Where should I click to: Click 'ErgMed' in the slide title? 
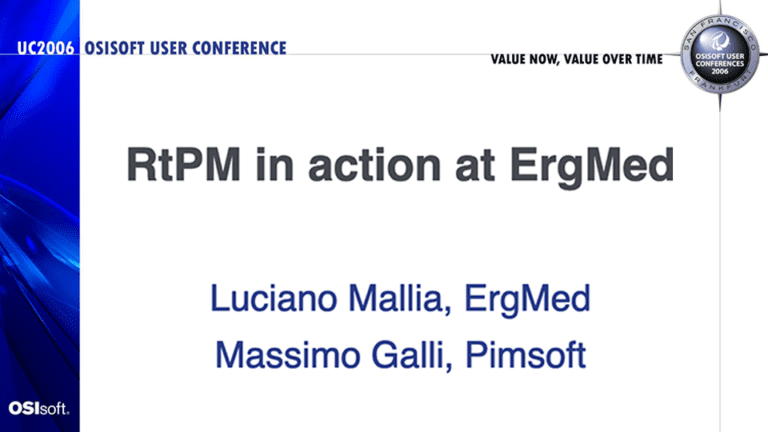(592, 167)
